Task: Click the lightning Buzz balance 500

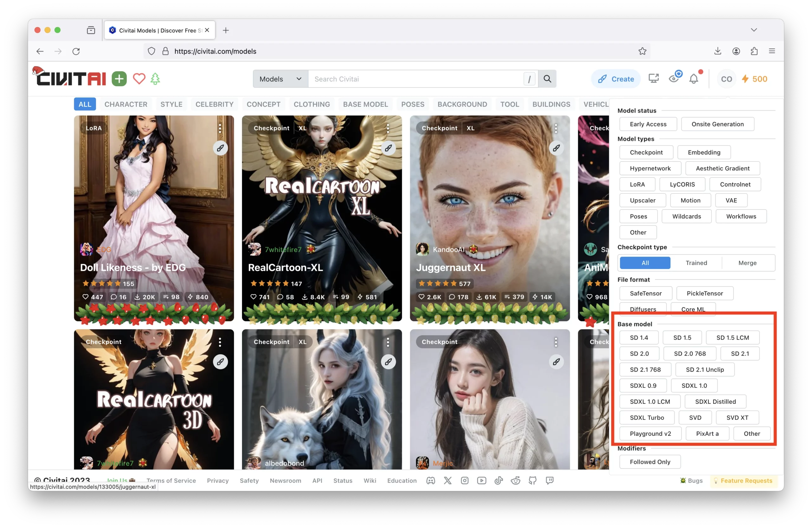Action: click(x=754, y=79)
